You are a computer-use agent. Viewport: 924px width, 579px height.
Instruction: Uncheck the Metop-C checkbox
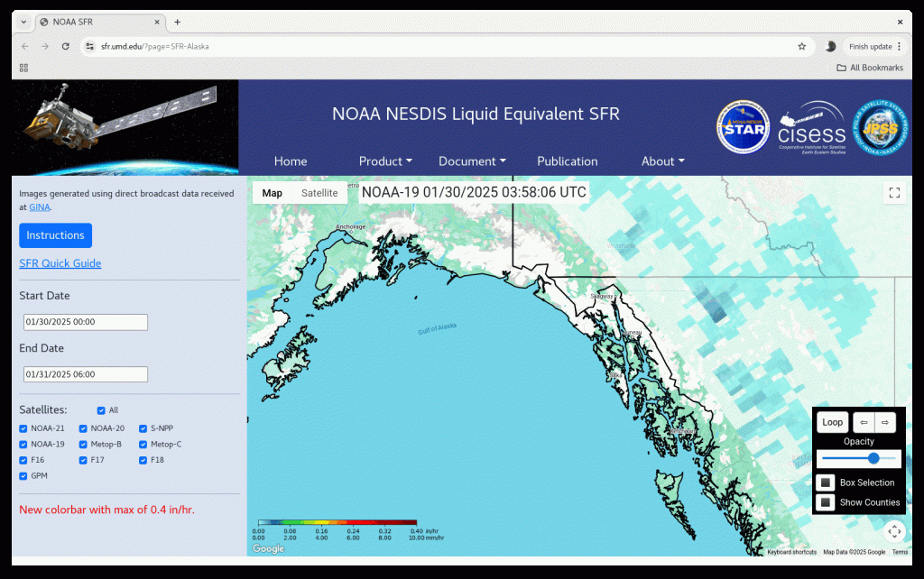coord(143,445)
